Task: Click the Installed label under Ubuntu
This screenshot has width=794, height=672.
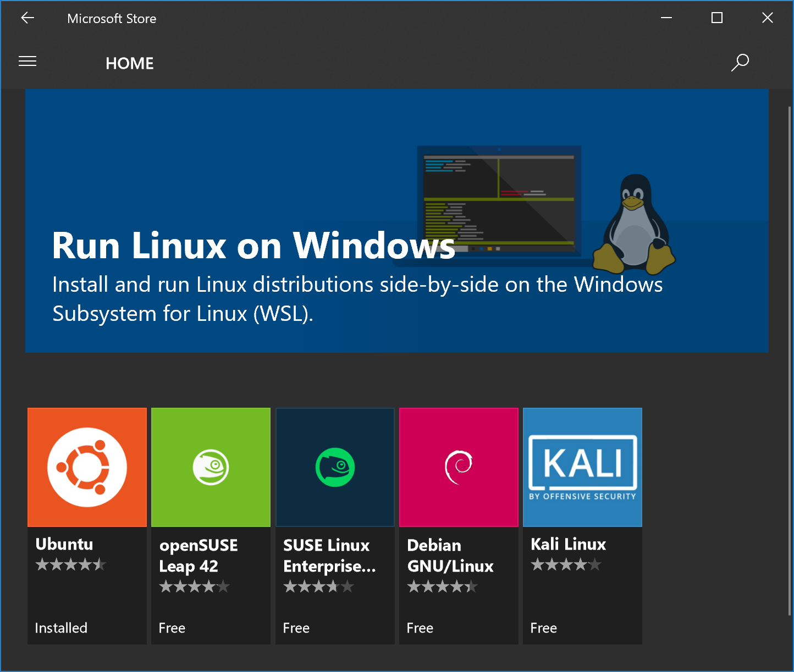Action: (61, 628)
